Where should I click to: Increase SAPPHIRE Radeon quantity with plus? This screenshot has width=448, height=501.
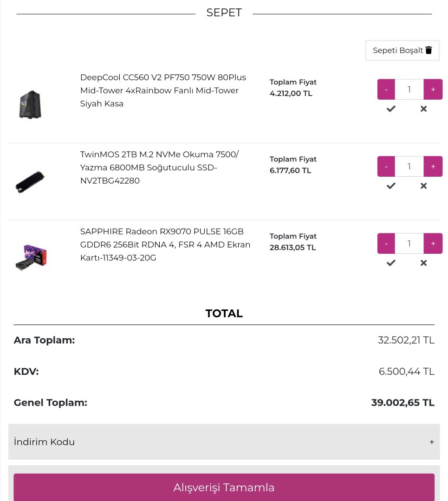click(x=433, y=244)
